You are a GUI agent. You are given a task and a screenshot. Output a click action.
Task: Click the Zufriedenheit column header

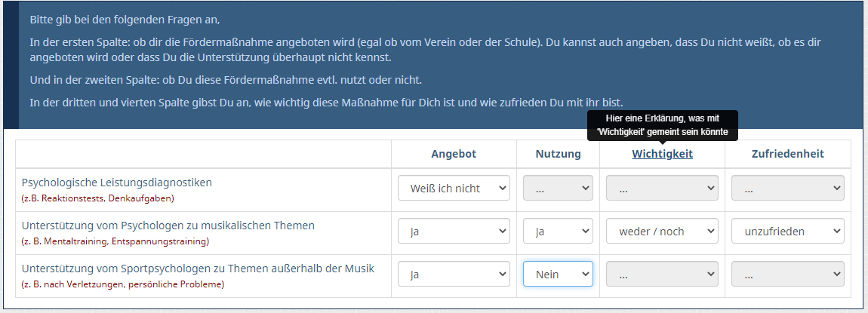[787, 154]
